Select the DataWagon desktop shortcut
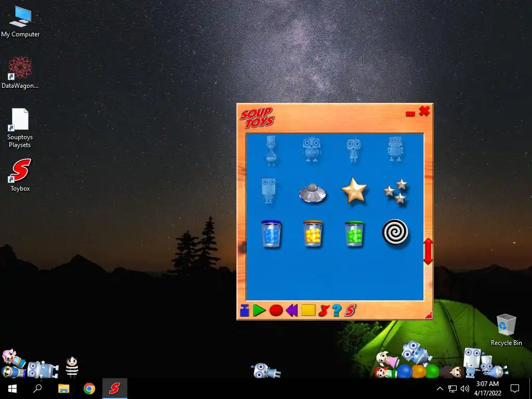532x399 pixels. 20,73
